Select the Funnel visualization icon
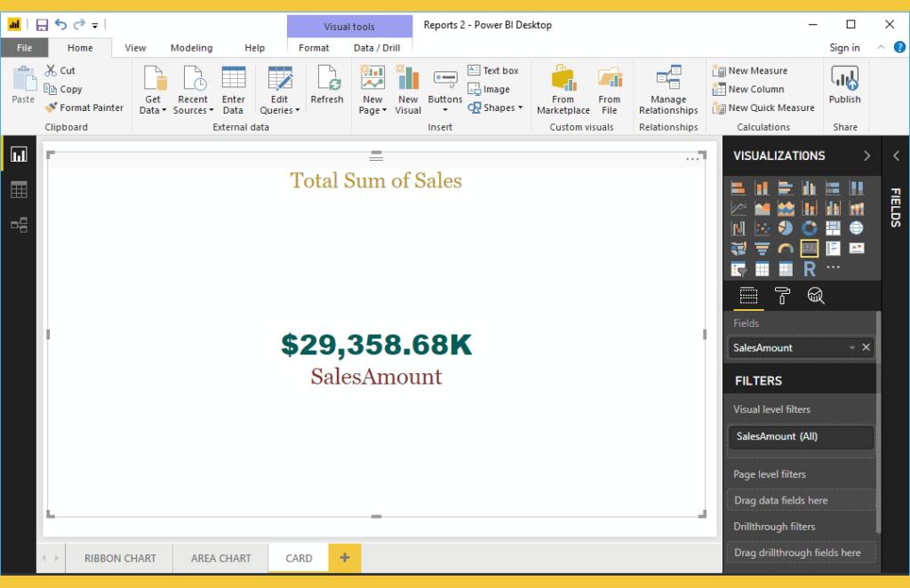 tap(762, 249)
